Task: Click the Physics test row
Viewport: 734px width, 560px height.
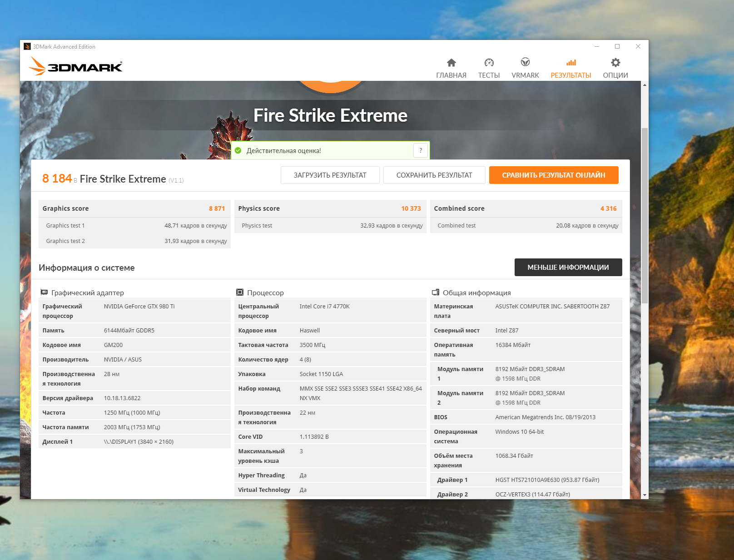Action: [x=331, y=226]
